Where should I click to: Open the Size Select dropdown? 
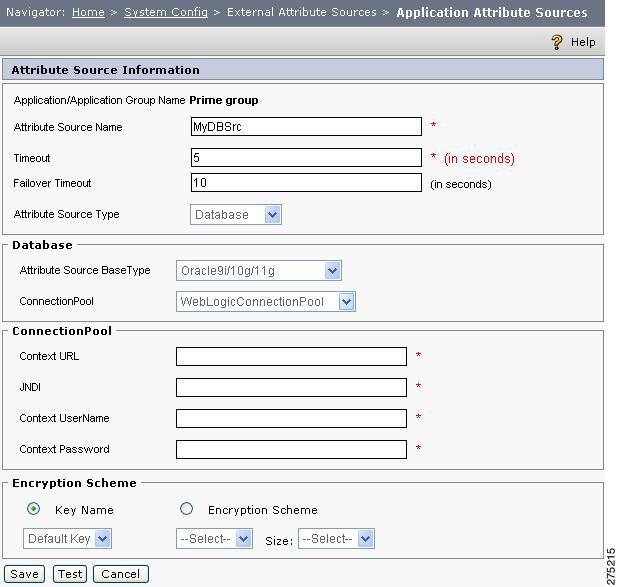[336, 539]
